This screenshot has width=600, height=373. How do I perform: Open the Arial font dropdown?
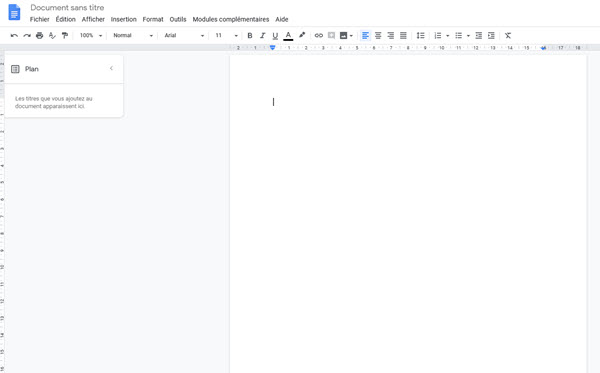coord(184,36)
